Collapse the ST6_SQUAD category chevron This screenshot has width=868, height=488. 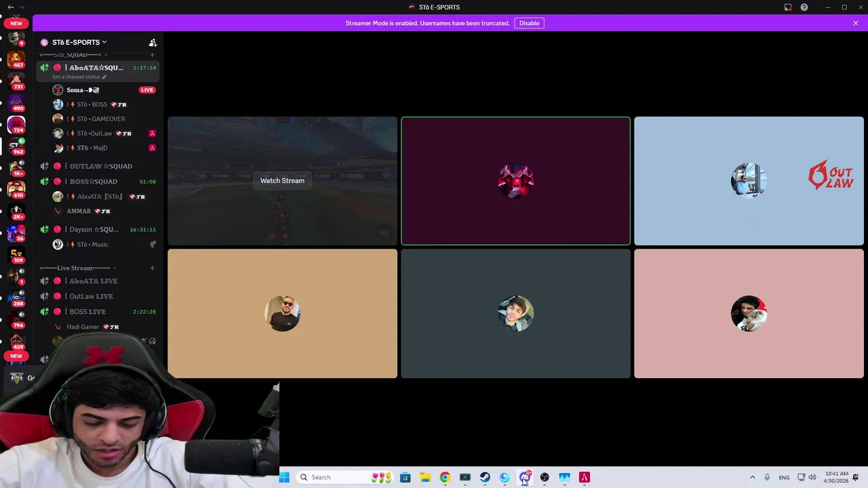(x=105, y=54)
